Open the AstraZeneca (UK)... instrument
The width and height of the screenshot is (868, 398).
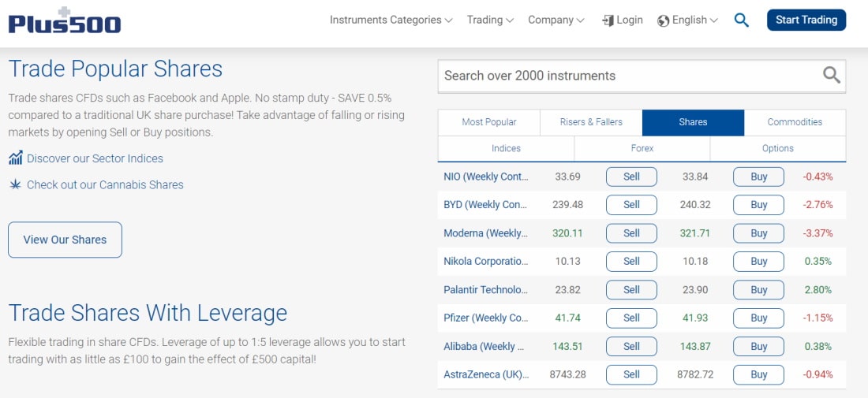(486, 375)
